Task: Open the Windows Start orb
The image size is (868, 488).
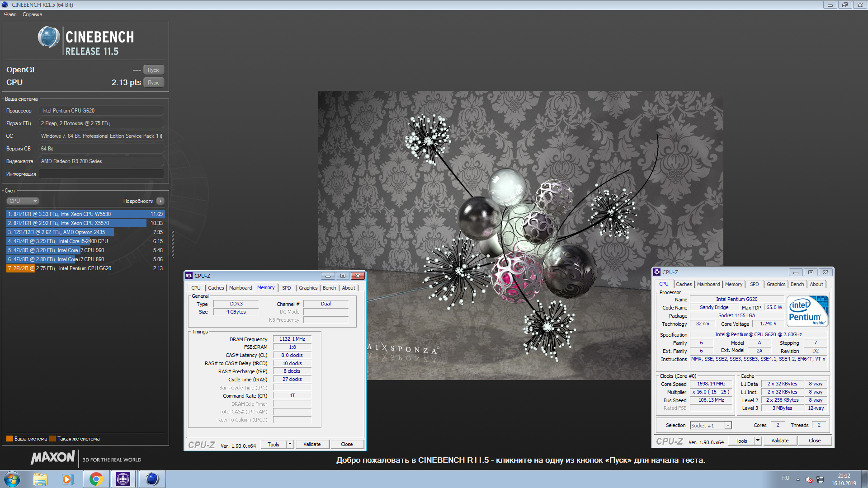Action: coord(12,479)
